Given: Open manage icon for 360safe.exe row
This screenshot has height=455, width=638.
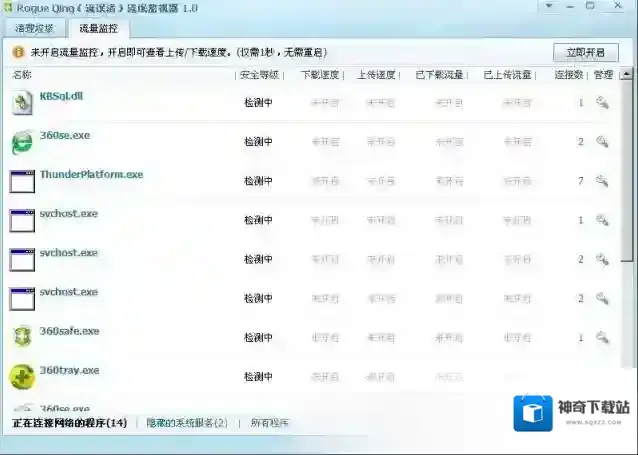Looking at the screenshot, I should pyautogui.click(x=602, y=338).
